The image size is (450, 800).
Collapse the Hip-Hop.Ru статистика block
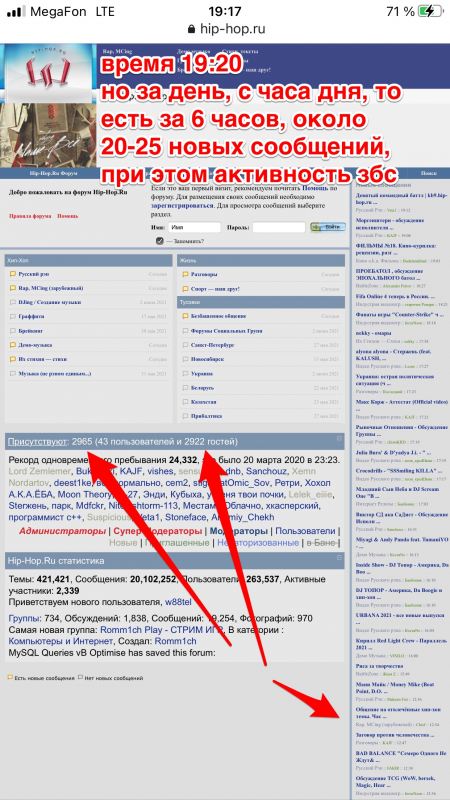coord(339,558)
